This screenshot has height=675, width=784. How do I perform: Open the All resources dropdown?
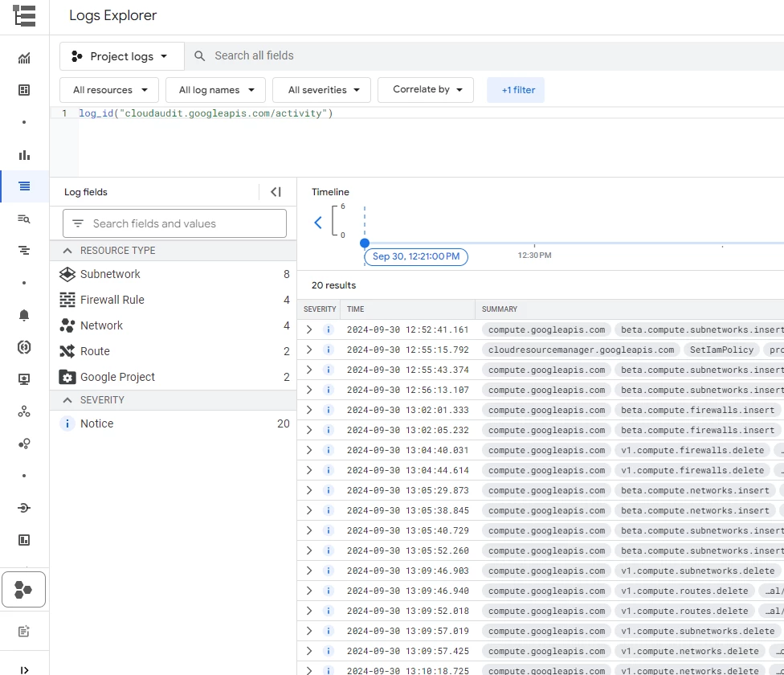click(x=109, y=90)
